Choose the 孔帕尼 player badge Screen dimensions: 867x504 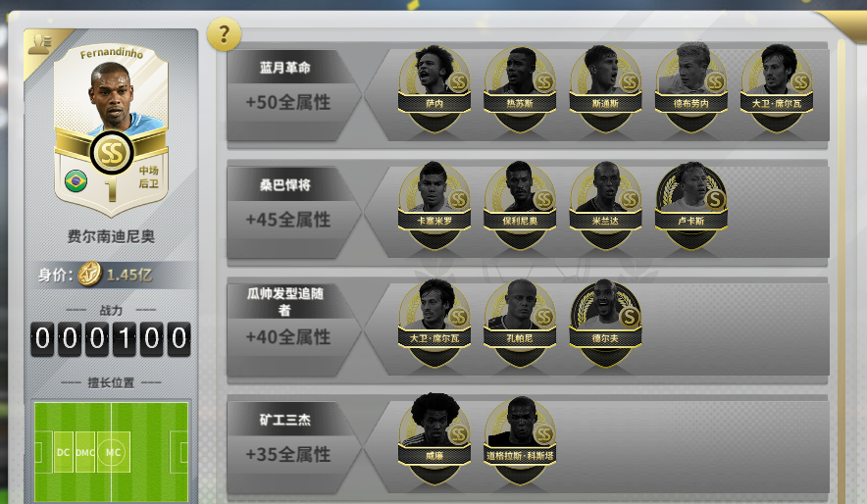pos(520,324)
